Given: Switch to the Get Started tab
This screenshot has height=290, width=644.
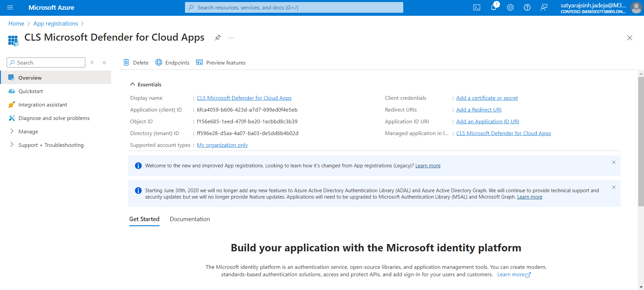Looking at the screenshot, I should tap(144, 219).
